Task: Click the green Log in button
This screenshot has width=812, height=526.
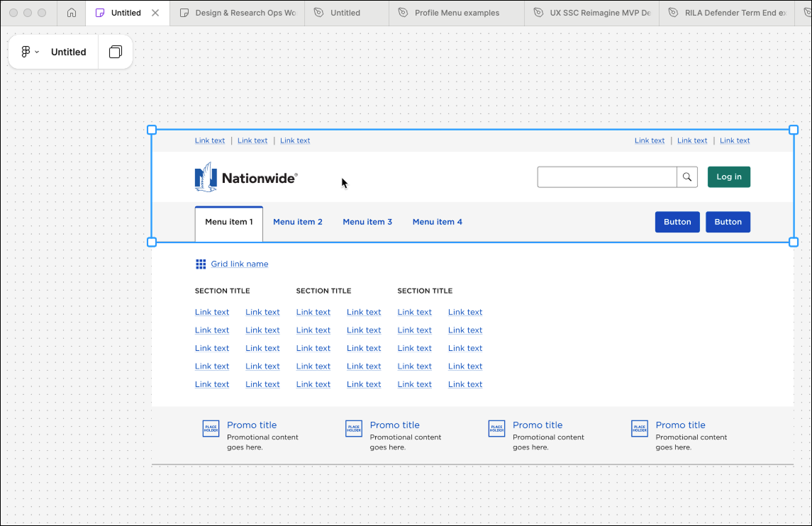Action: pyautogui.click(x=728, y=177)
